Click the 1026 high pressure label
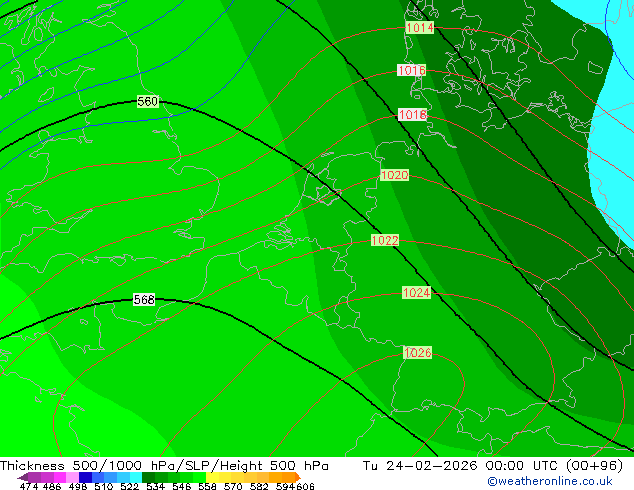Screen dimensions: 634x490 [x=417, y=353]
